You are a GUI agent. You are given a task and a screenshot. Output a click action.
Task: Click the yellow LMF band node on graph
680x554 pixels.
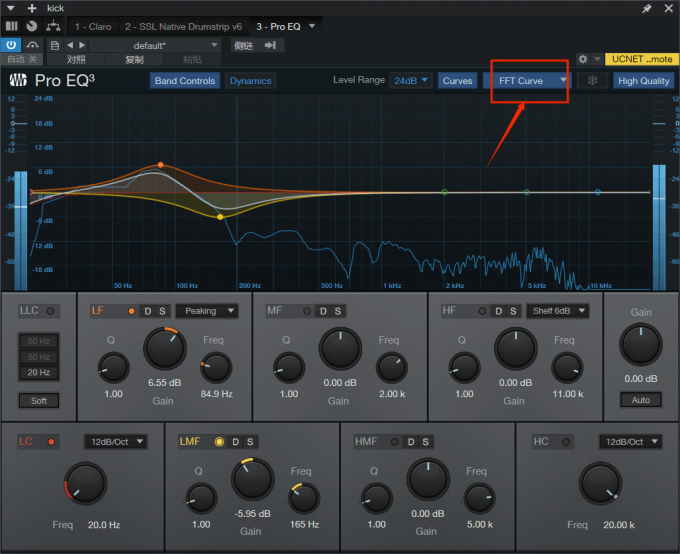tap(220, 216)
